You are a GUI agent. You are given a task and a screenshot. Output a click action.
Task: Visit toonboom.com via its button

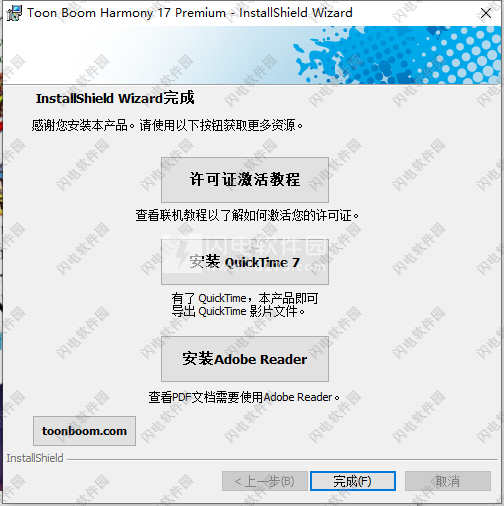tap(84, 431)
